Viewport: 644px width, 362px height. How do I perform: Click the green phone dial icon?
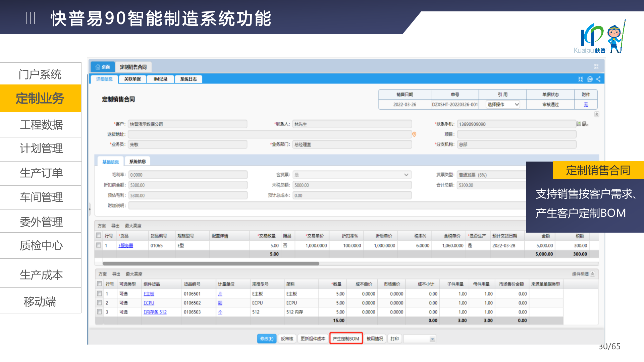click(x=579, y=124)
